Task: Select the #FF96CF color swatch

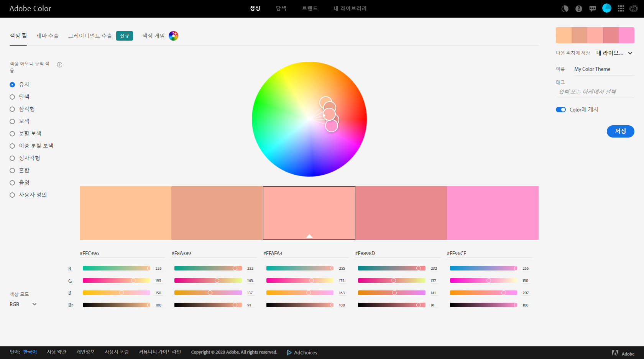Action: tap(493, 213)
